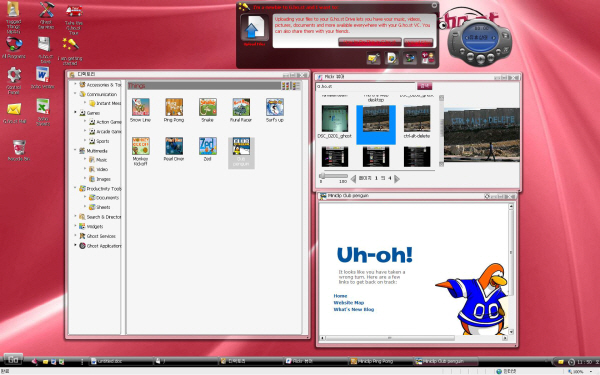
Task: Switch to Miniclip Ping Pong taskbar item
Action: coord(380,361)
